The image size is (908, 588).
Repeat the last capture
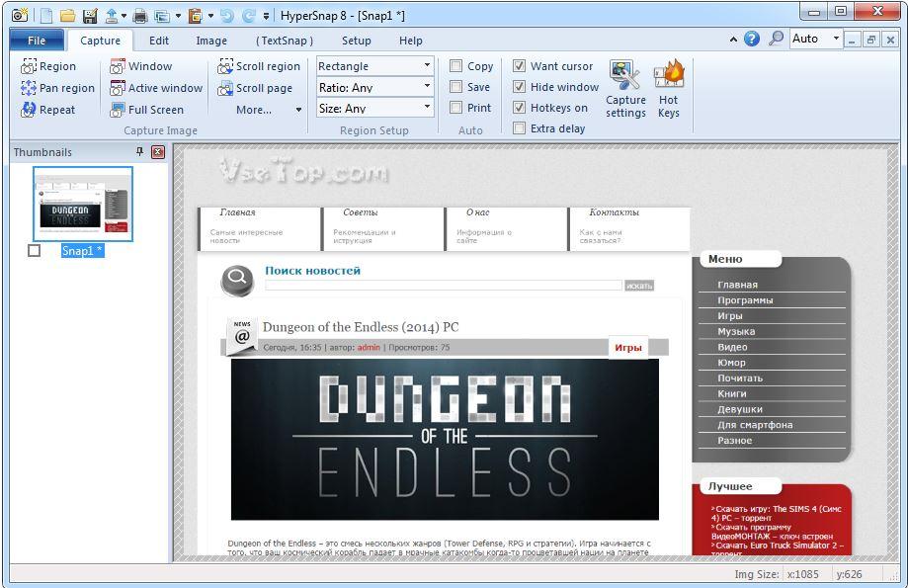click(x=48, y=110)
